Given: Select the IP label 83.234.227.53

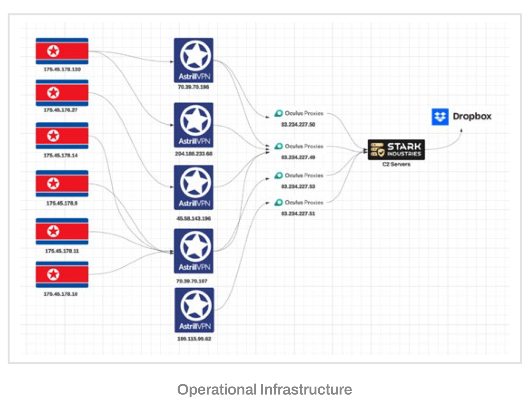Looking at the screenshot, I should [x=298, y=187].
